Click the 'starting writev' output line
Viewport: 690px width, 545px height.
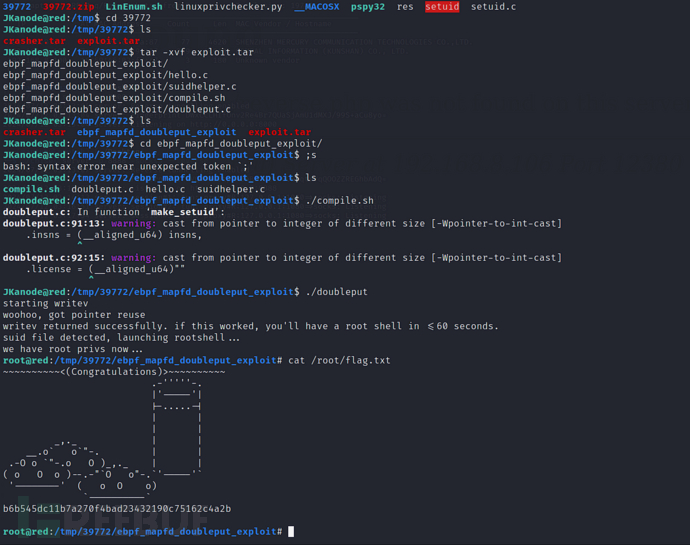pyautogui.click(x=45, y=303)
